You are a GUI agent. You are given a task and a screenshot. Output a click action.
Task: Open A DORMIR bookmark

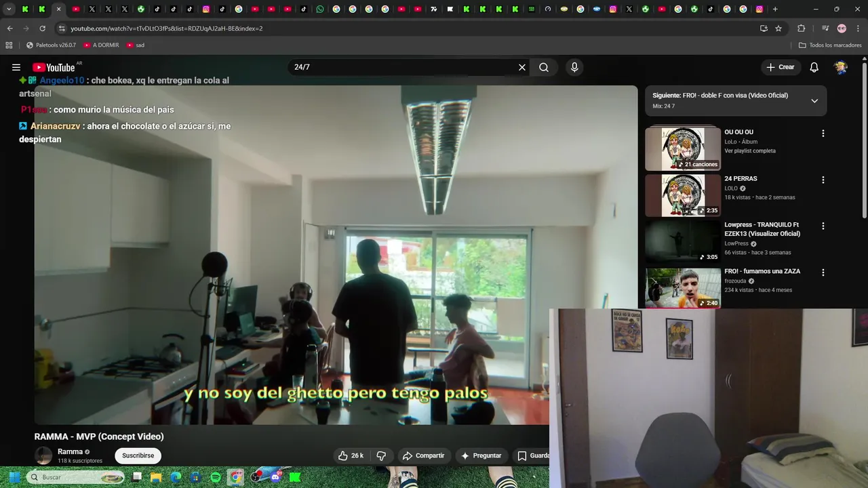(101, 45)
